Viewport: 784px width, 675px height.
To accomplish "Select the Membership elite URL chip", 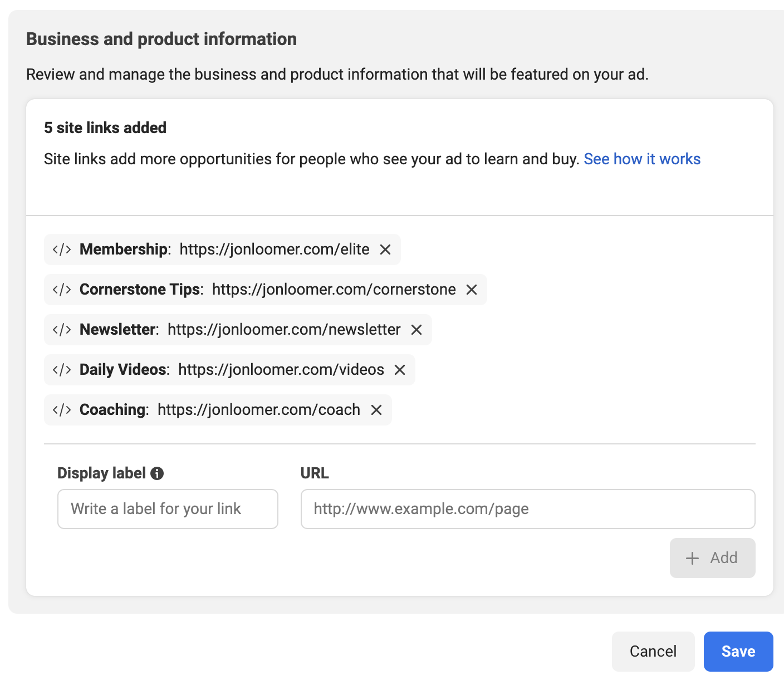I will click(x=222, y=250).
